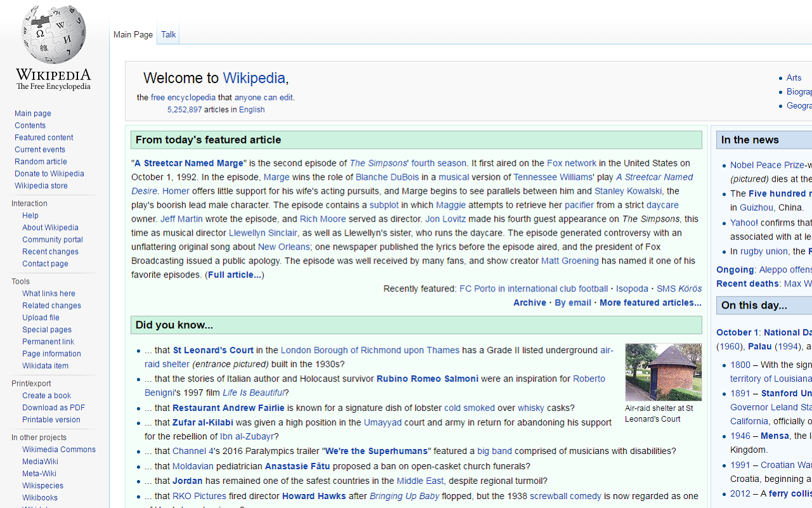
Task: Open the Wikispecies project link
Action: [x=43, y=486]
